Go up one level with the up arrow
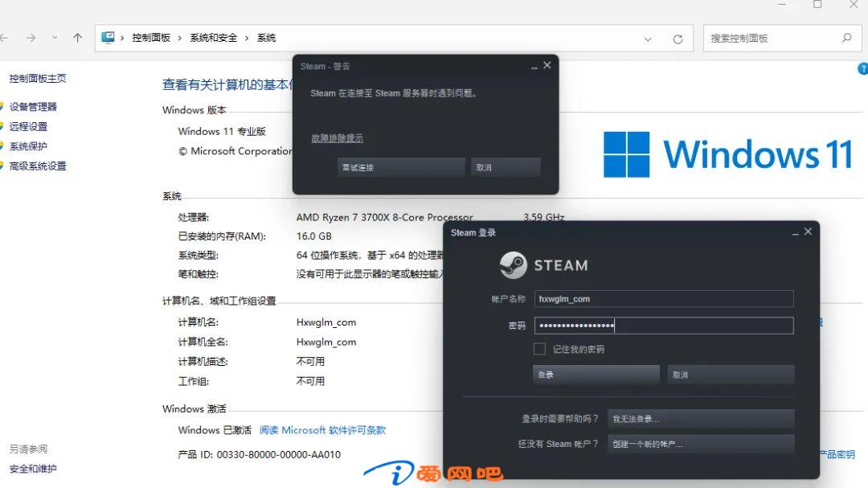The image size is (868, 488). pos(77,38)
